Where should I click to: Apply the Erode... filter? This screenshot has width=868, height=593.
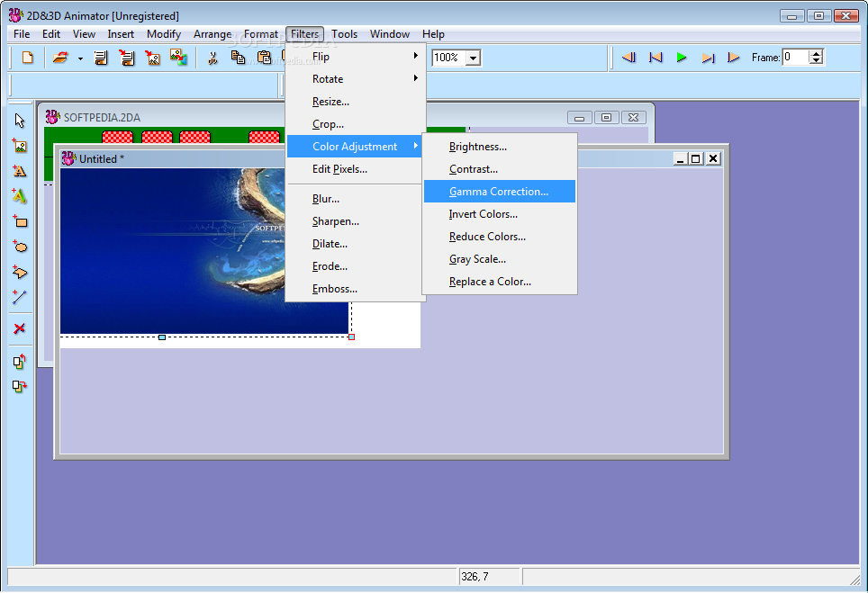tap(356, 266)
